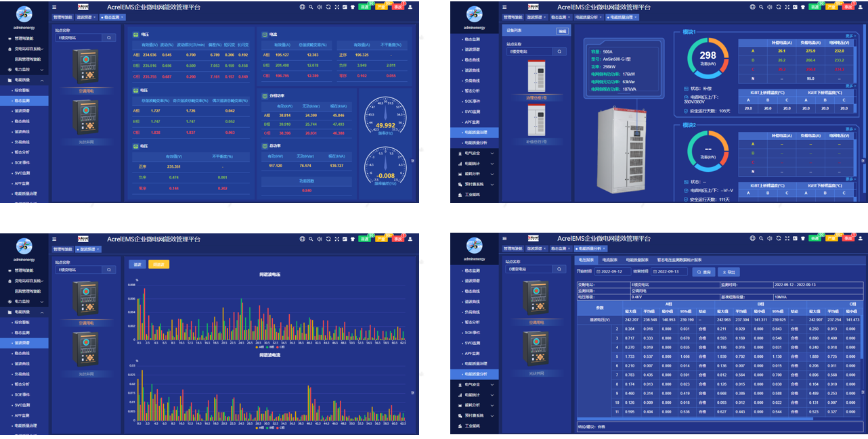
Task: Collapse 电能质量 sidebar chevron in 稳态监测 window
Action: click(x=42, y=80)
